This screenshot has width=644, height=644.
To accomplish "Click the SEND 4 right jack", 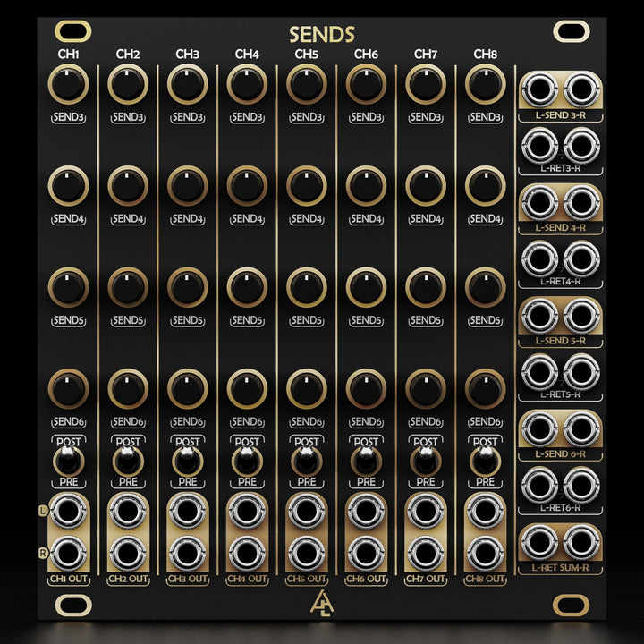I will pos(581,202).
